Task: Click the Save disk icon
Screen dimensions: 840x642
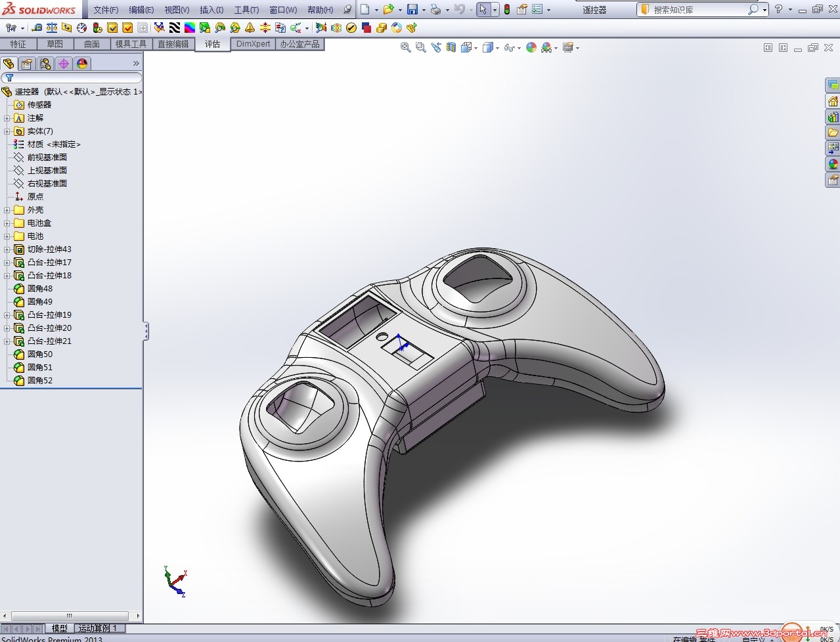Action: coord(412,9)
